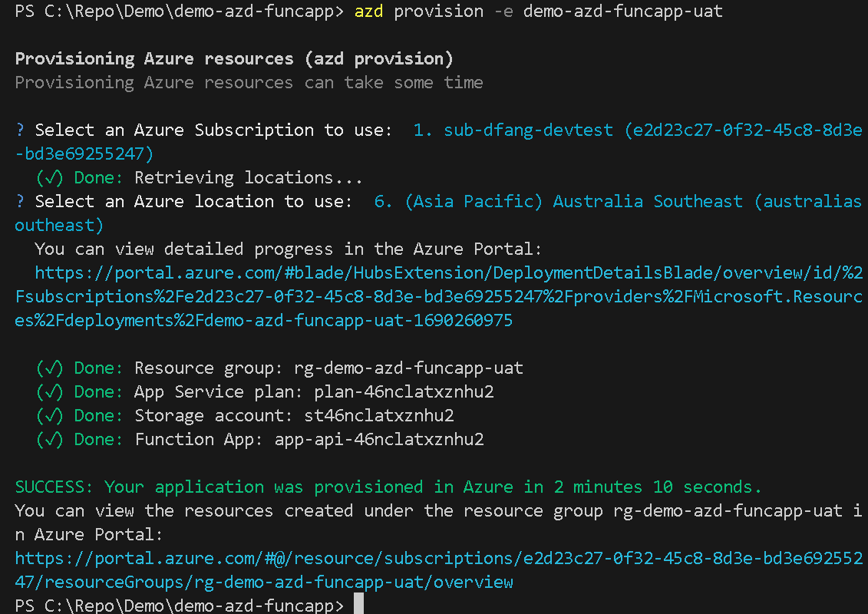Click the heading 'Provisioning Azure resources (azd provision)'

pyautogui.click(x=234, y=58)
